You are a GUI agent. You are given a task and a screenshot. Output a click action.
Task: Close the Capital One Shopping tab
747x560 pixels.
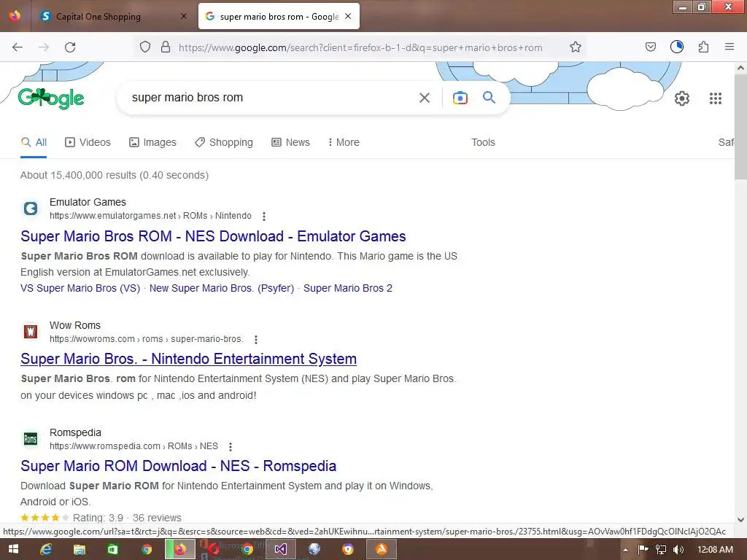pyautogui.click(x=184, y=16)
